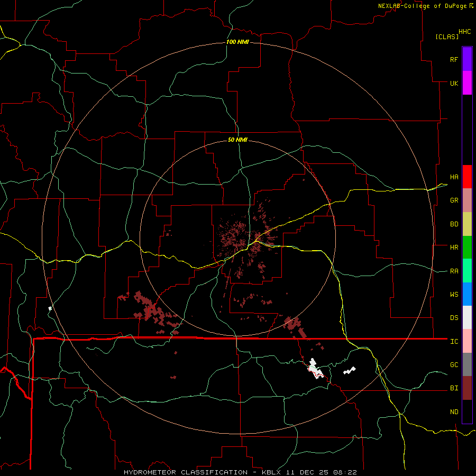476x476 pixels.
Task: Click the GR legend label
Action: point(454,200)
